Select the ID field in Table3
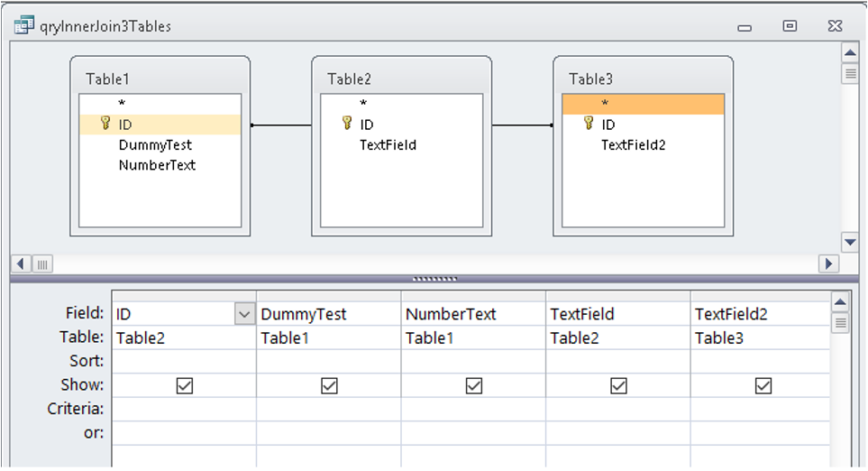Screen dimensions: 868x471 tap(644, 125)
